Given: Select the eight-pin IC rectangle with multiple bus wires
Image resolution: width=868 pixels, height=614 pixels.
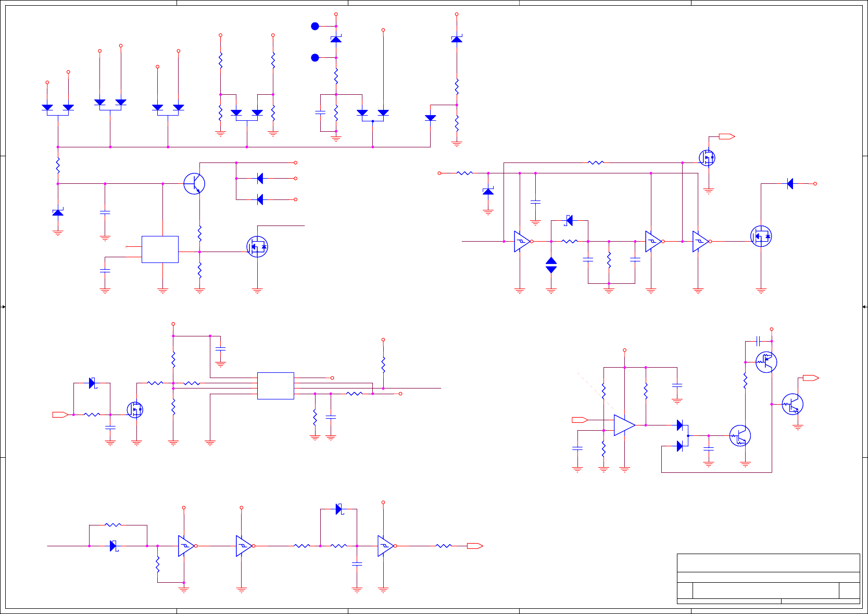Looking at the screenshot, I should pyautogui.click(x=275, y=386).
